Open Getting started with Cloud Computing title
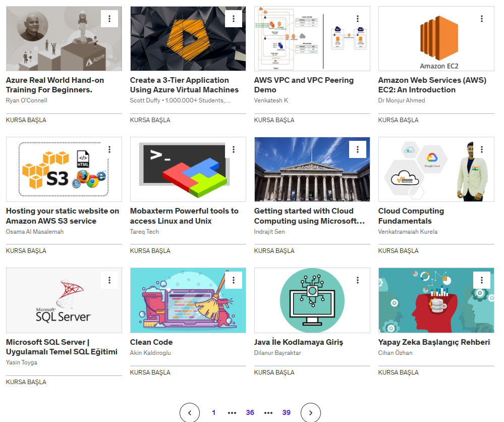Viewport: 504px width, 422px height. point(309,216)
